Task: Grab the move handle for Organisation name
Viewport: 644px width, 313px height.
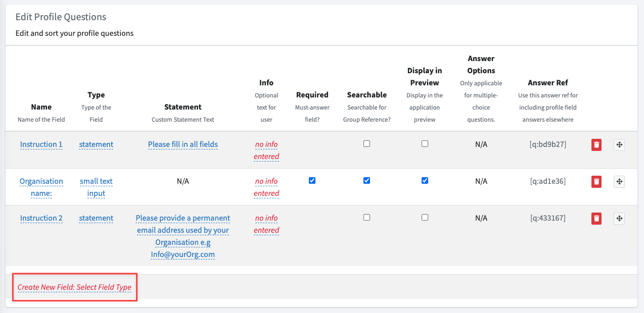Action: (x=619, y=182)
